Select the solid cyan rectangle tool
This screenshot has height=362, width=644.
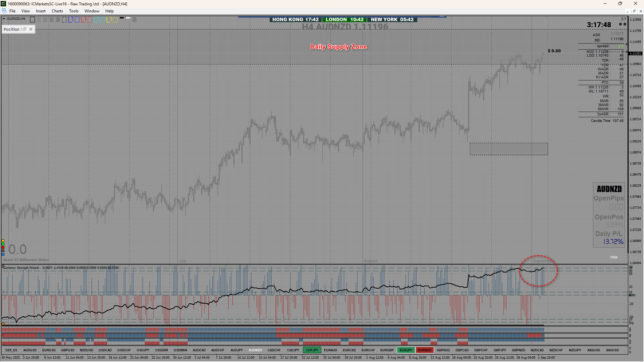click(x=96, y=20)
